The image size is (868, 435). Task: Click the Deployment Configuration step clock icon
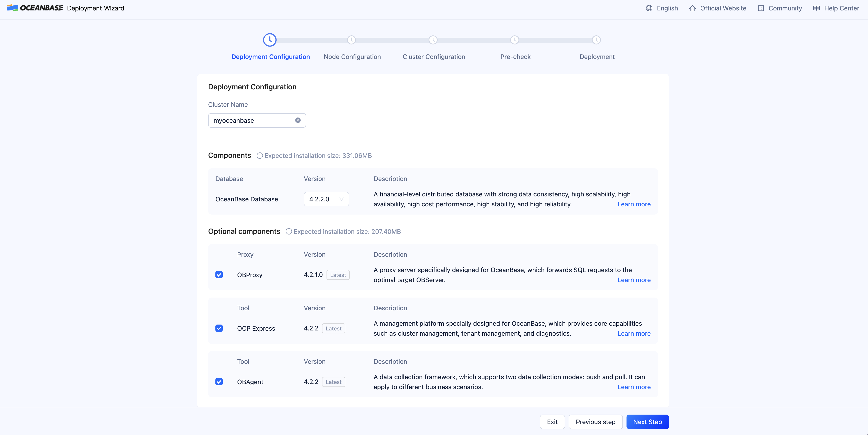coord(270,40)
